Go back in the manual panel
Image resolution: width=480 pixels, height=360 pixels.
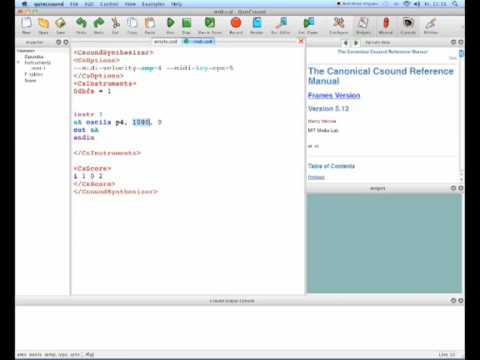(x=346, y=43)
